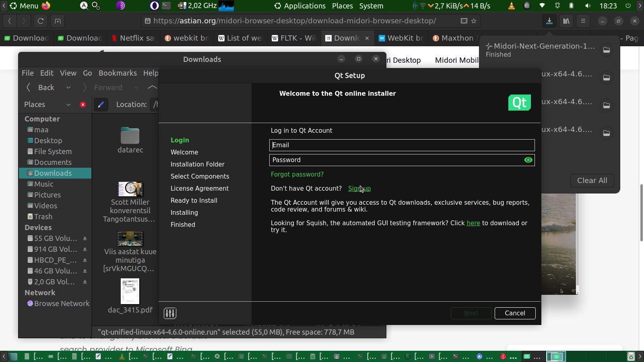
Task: Open browser downloads panel icon
Action: [x=549, y=21]
